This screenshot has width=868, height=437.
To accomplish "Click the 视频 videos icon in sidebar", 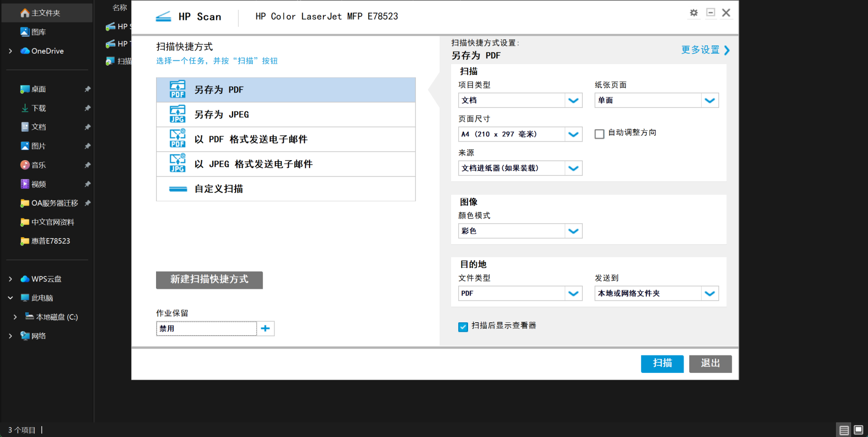I will pyautogui.click(x=25, y=184).
